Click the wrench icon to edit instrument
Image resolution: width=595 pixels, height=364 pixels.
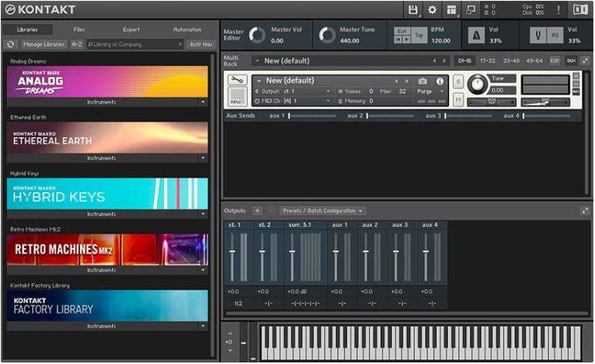[x=236, y=80]
